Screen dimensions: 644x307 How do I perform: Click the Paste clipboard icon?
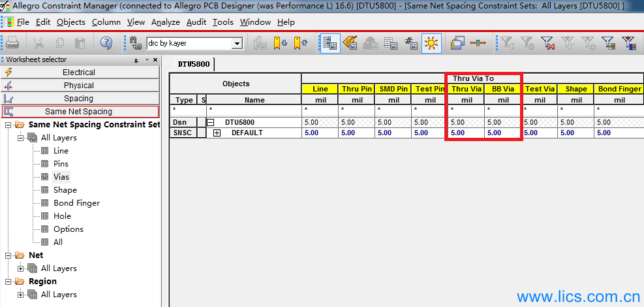pyautogui.click(x=80, y=42)
